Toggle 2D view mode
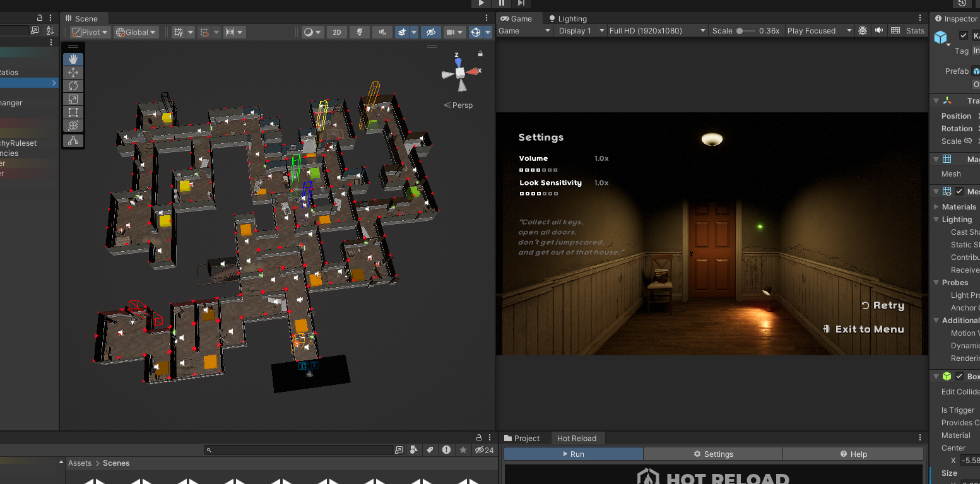This screenshot has height=484, width=980. click(x=337, y=32)
